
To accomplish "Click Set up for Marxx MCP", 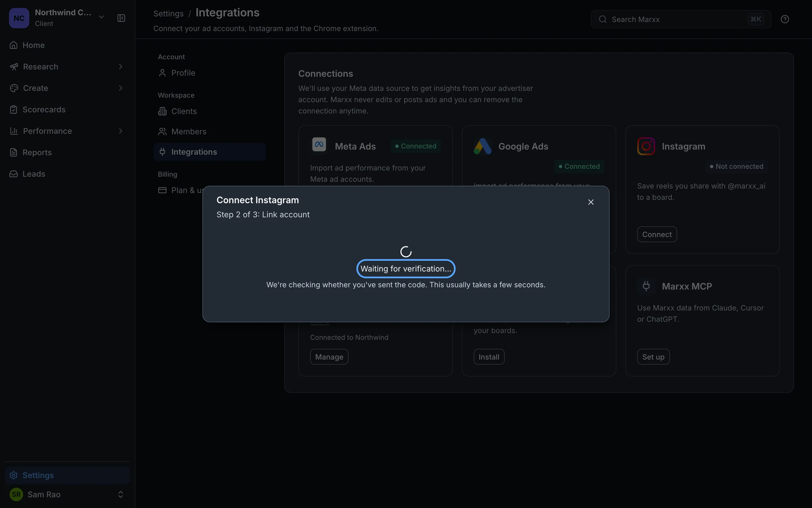I will pyautogui.click(x=653, y=357).
